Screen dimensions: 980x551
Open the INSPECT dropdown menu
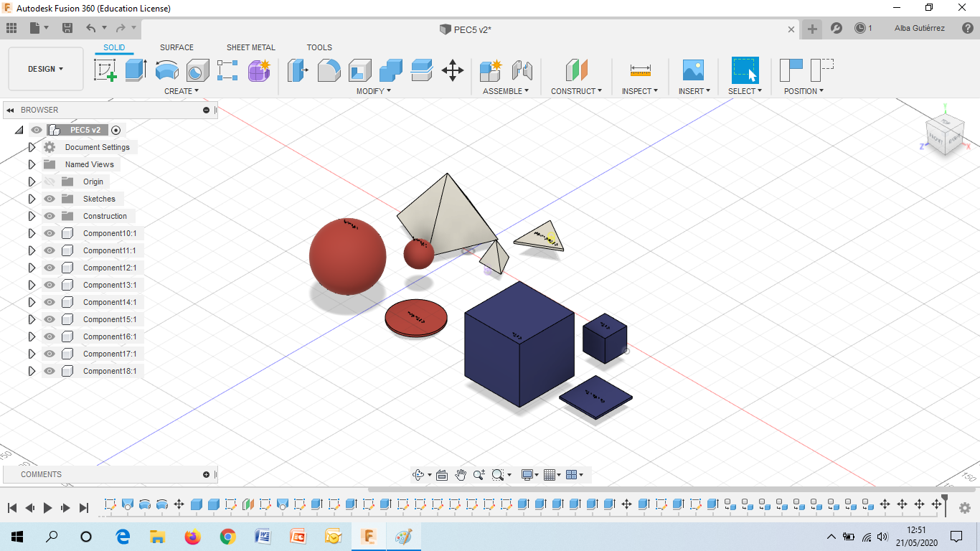[x=640, y=91]
